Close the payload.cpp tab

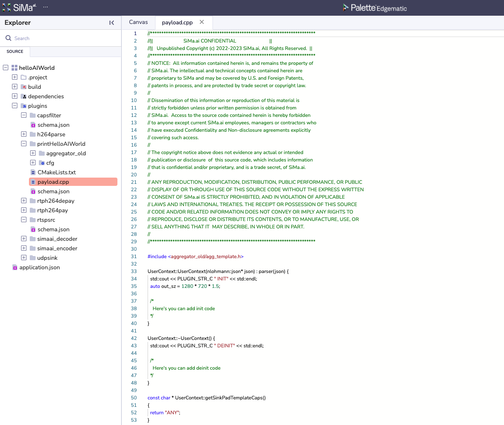coord(202,22)
